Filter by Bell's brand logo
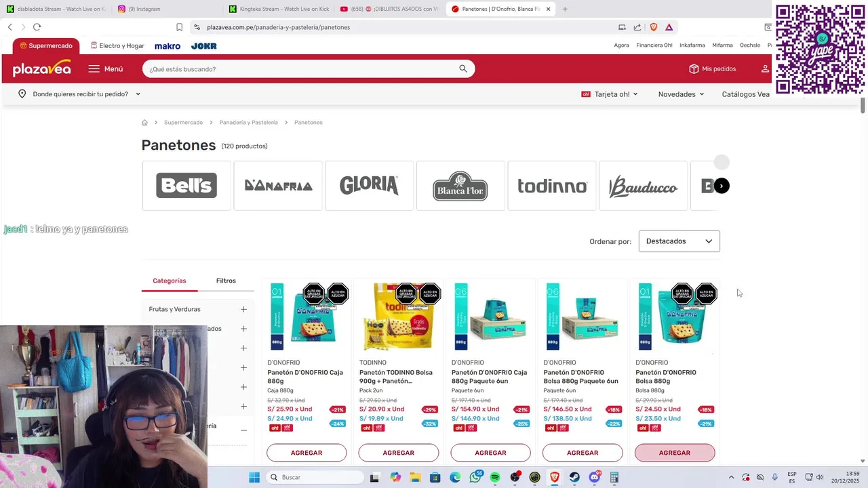The width and height of the screenshot is (868, 488). (x=186, y=186)
